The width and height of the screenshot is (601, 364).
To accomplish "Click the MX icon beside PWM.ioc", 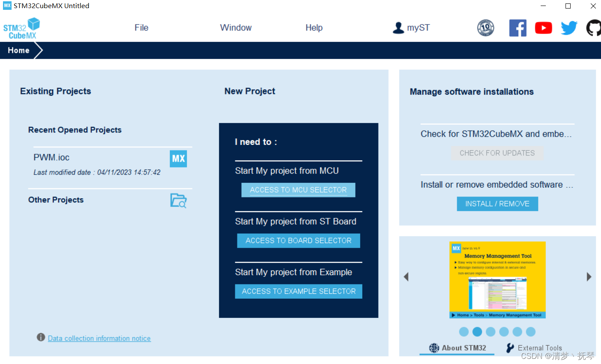I will (x=178, y=159).
